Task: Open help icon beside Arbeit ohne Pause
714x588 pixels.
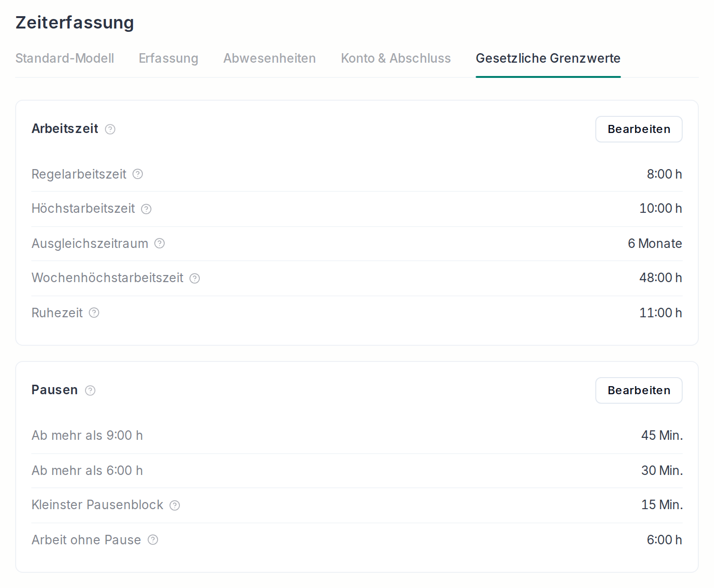Action: [153, 540]
